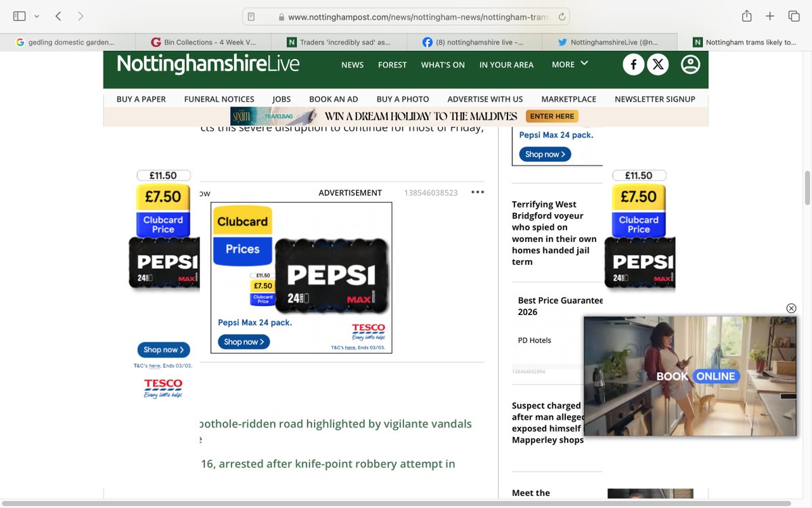Image resolution: width=812 pixels, height=508 pixels.
Task: Click Shop now in center Pepsi ad
Action: [x=244, y=342]
